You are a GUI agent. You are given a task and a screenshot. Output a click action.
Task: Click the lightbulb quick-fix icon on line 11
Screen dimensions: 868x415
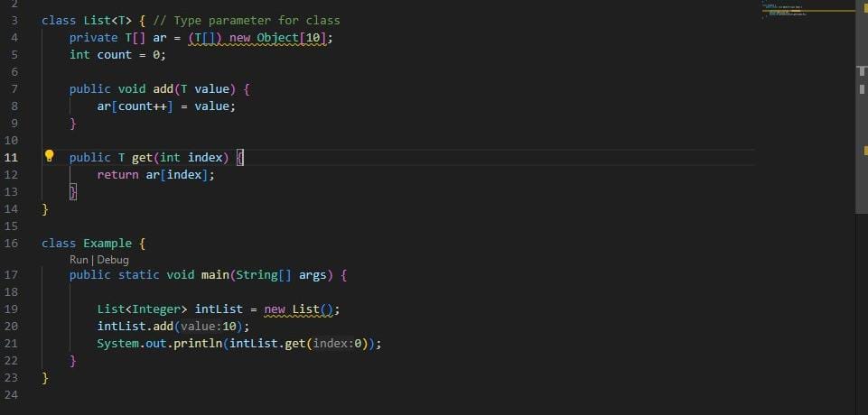coord(50,156)
